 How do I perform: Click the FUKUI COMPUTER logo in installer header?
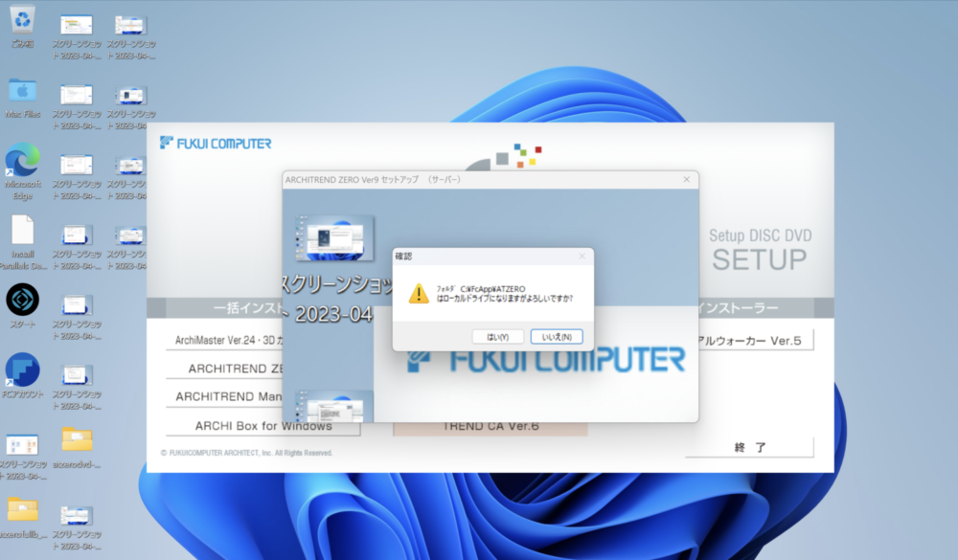tap(216, 143)
